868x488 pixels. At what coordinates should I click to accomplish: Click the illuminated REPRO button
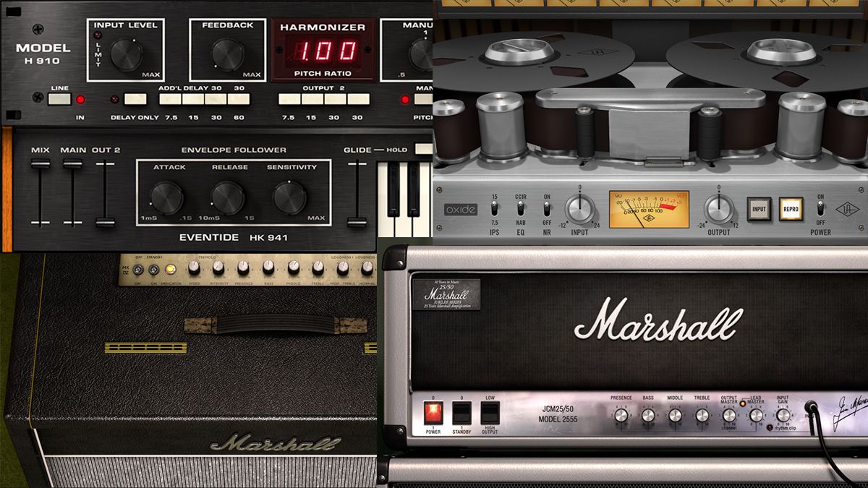(791, 209)
